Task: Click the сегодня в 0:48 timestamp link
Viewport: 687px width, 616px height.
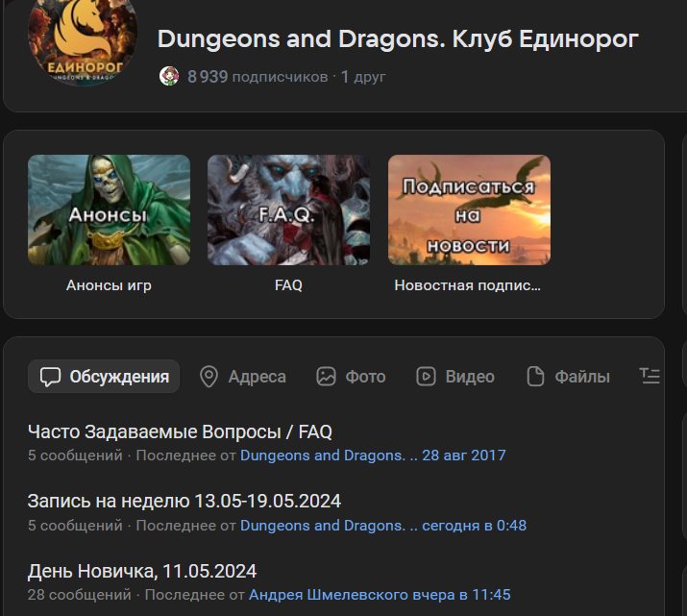Action: [x=474, y=526]
